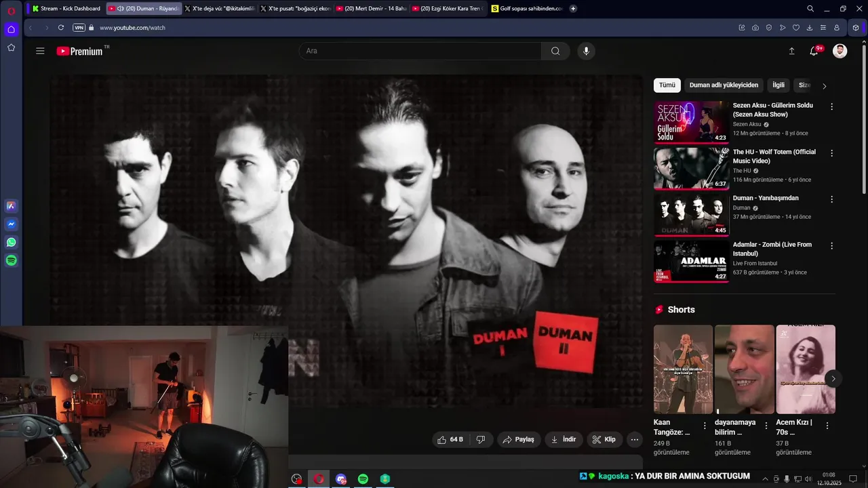Viewport: 868px width, 488px height.
Task: Open Duman - Yanıbaşımdan video title
Action: [x=766, y=198]
